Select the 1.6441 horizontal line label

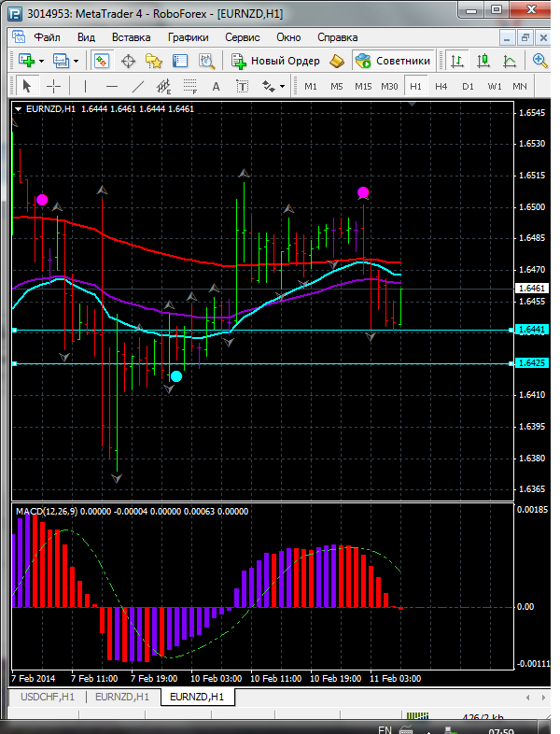pyautogui.click(x=531, y=330)
